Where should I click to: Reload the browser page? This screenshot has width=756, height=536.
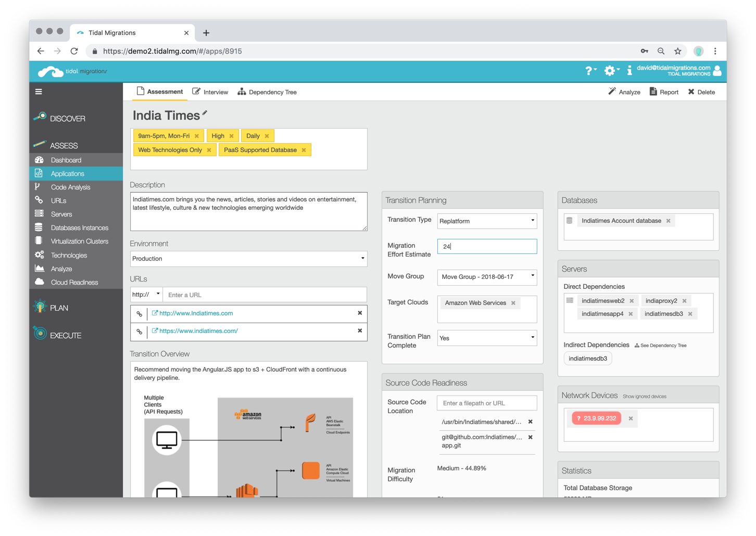point(74,51)
